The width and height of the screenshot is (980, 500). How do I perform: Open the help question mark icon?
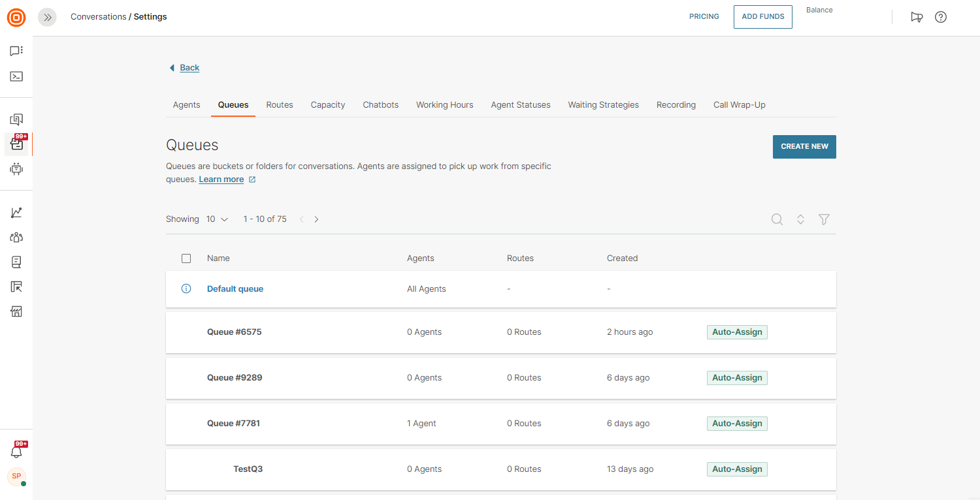pos(941,17)
